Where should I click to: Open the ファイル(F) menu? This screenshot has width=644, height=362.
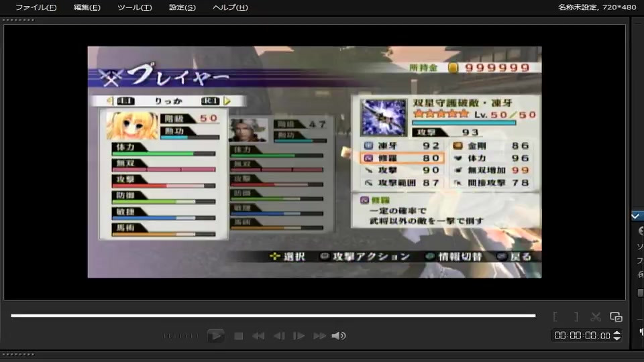[x=36, y=7]
